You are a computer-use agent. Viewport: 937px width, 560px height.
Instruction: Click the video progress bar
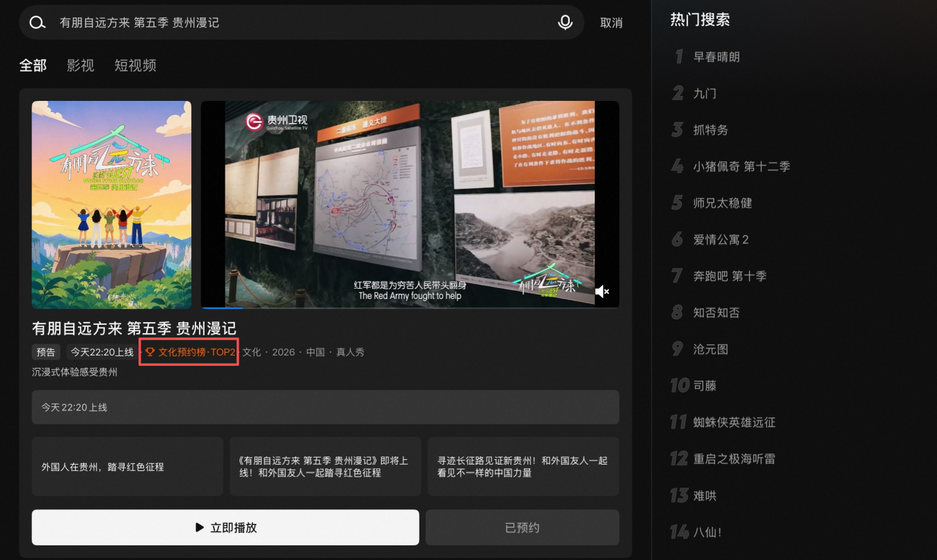coord(410,307)
